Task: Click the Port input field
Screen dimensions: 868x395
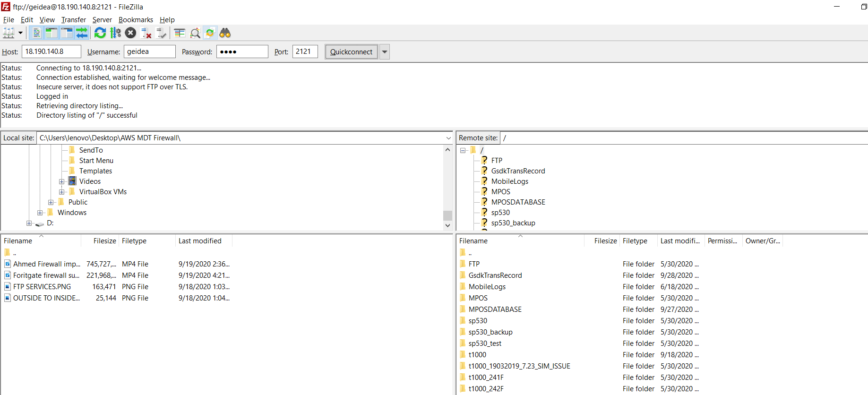Action: coord(305,52)
